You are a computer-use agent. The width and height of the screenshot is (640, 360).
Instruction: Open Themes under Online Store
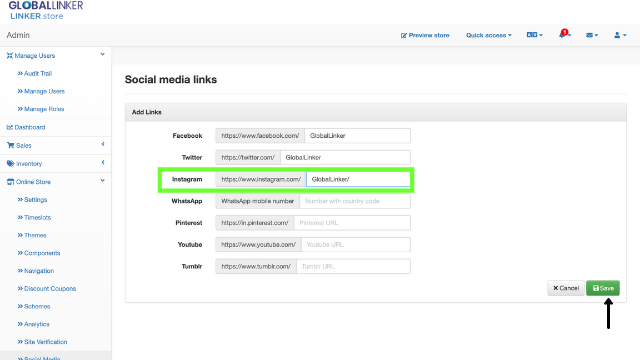(32, 236)
